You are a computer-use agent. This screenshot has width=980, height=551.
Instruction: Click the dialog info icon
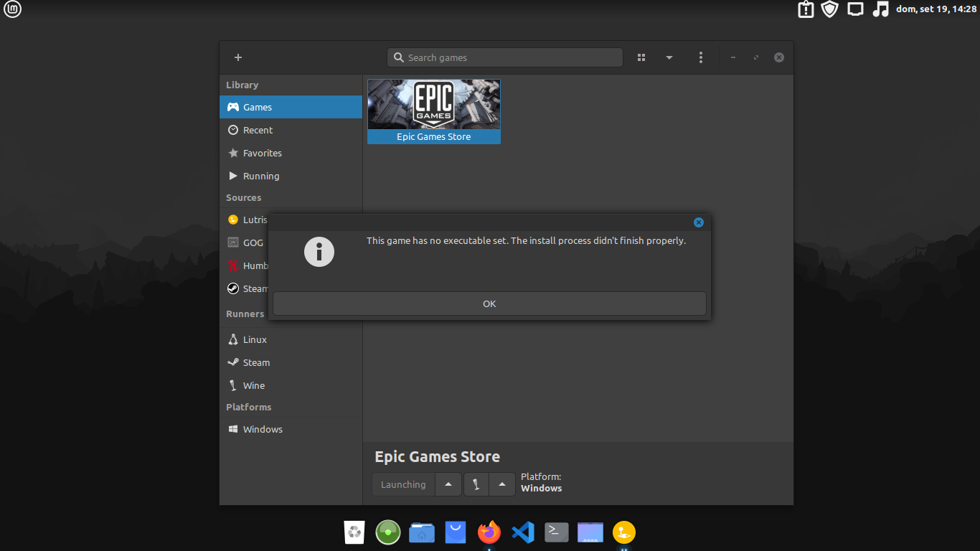coord(319,252)
